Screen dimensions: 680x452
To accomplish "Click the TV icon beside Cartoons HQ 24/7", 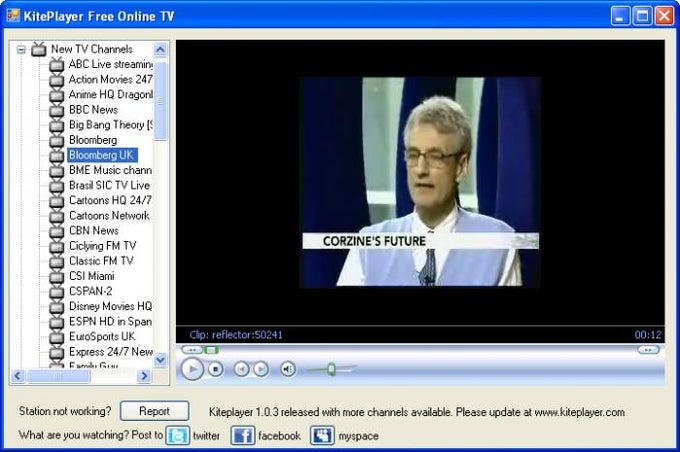I will point(56,201).
